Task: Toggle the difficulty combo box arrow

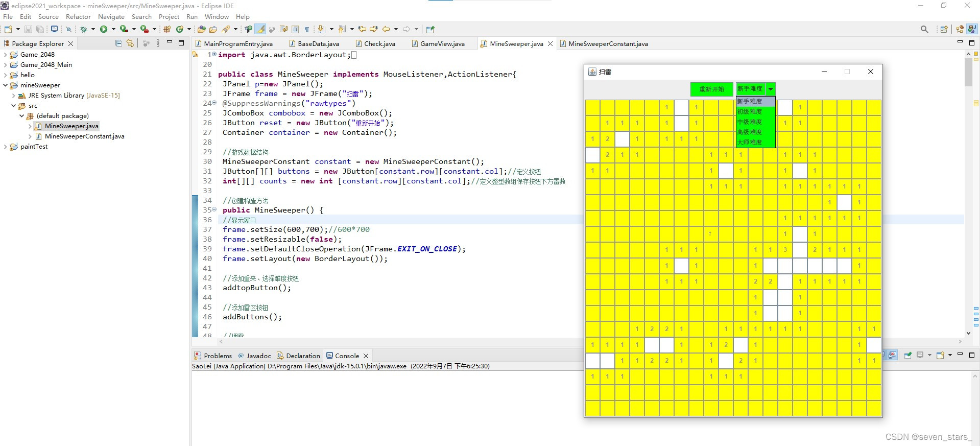Action: (771, 89)
